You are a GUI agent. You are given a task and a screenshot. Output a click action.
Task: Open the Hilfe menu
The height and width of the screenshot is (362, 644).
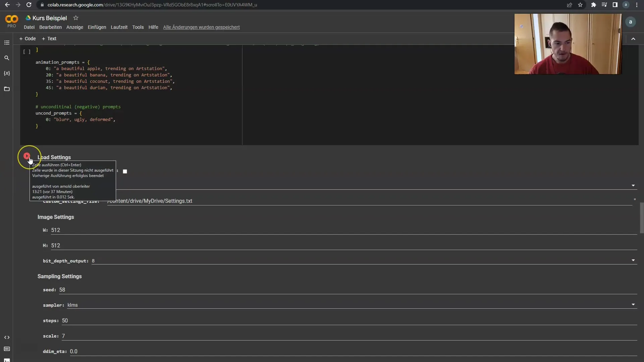153,27
